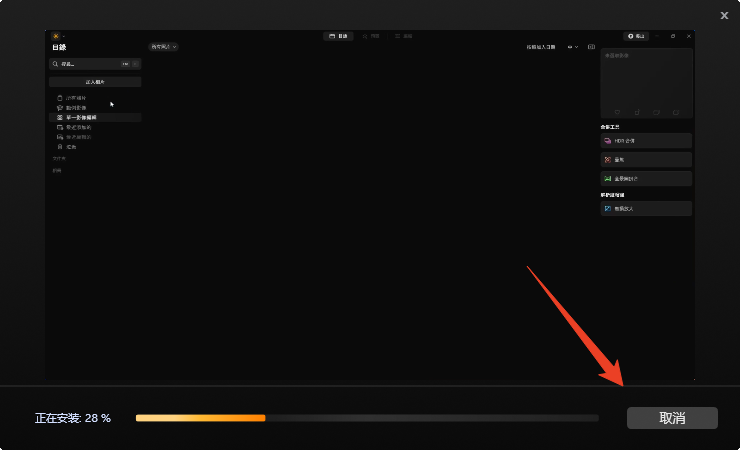Expand the eye visibility dropdown
Viewport: 740px width, 450px height.
(x=573, y=47)
